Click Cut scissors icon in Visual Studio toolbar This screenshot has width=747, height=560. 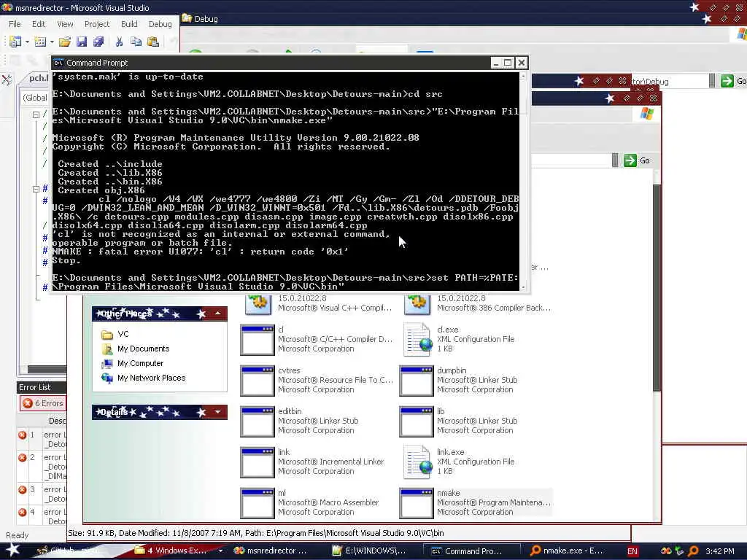click(119, 42)
